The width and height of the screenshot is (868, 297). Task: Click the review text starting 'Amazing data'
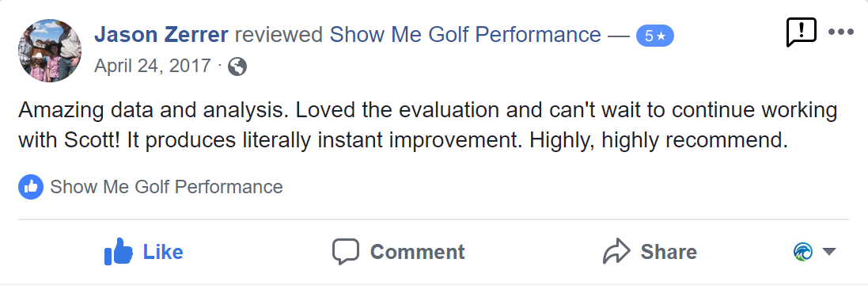(428, 126)
